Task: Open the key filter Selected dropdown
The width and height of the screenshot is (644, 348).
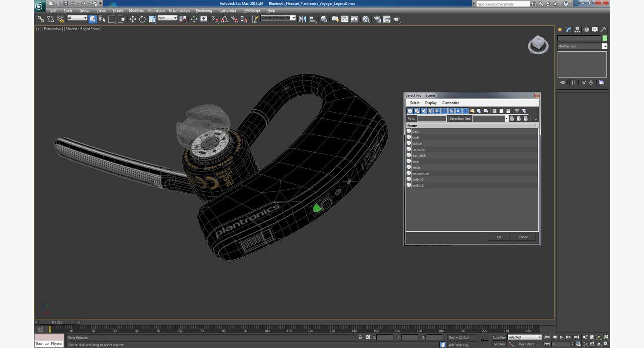Action: [x=524, y=337]
